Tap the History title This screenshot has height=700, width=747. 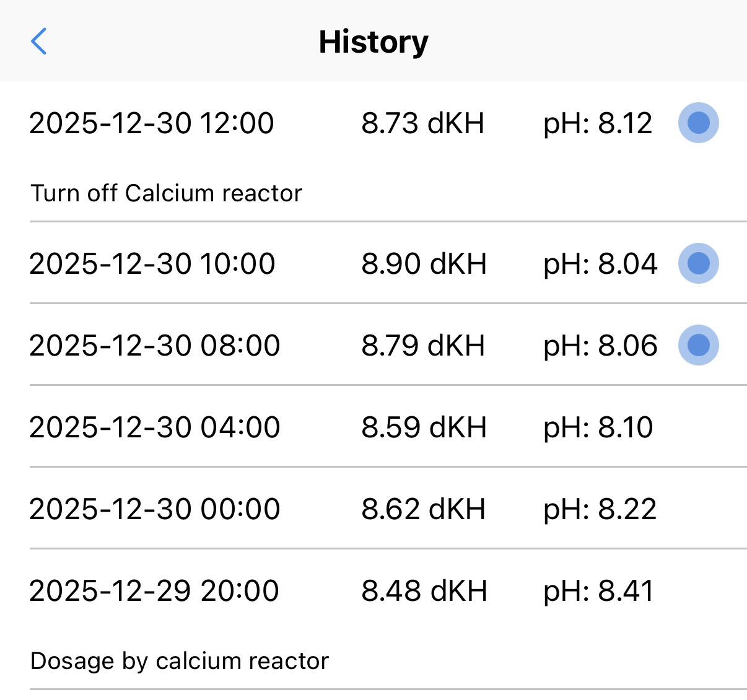[373, 42]
